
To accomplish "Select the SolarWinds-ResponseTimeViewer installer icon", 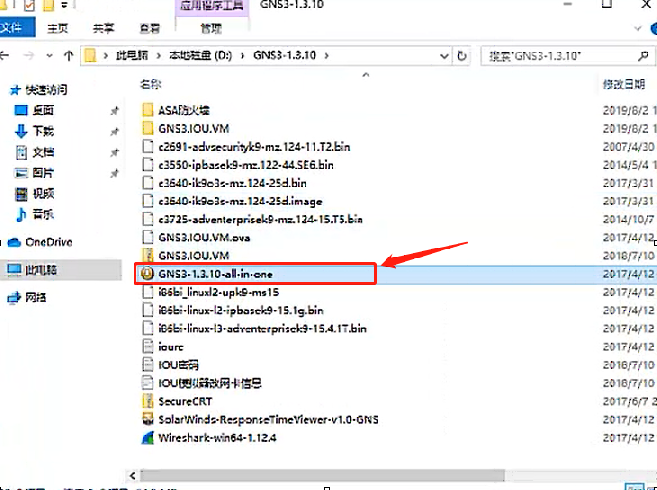I will click(147, 419).
